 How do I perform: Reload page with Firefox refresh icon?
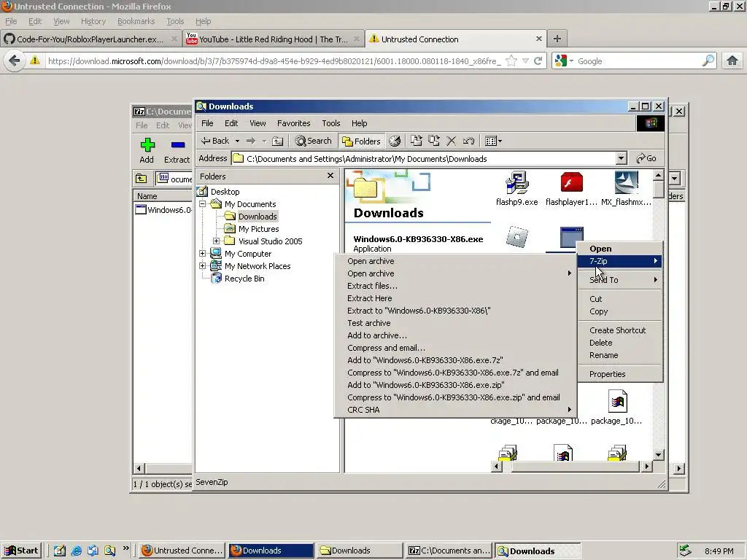pyautogui.click(x=538, y=61)
